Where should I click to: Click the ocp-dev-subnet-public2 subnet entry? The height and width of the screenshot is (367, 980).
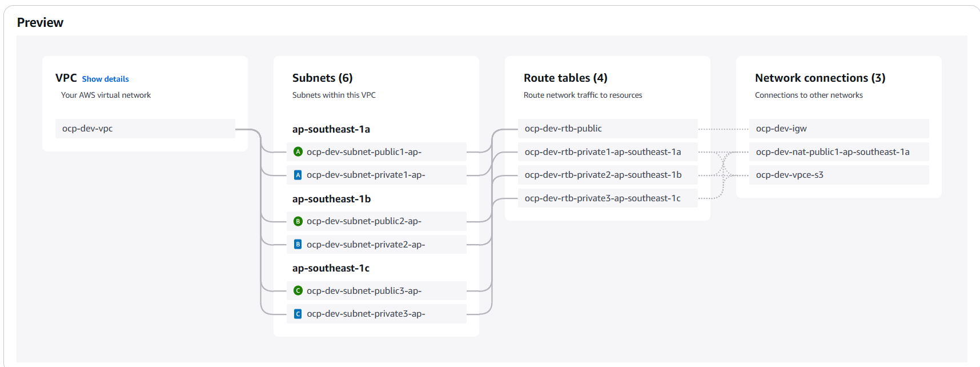tap(377, 221)
